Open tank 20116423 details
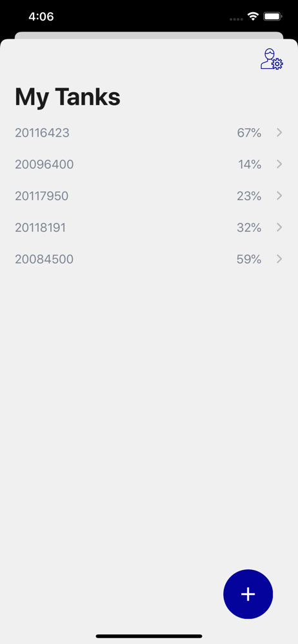This screenshot has width=298, height=644. pyautogui.click(x=149, y=133)
